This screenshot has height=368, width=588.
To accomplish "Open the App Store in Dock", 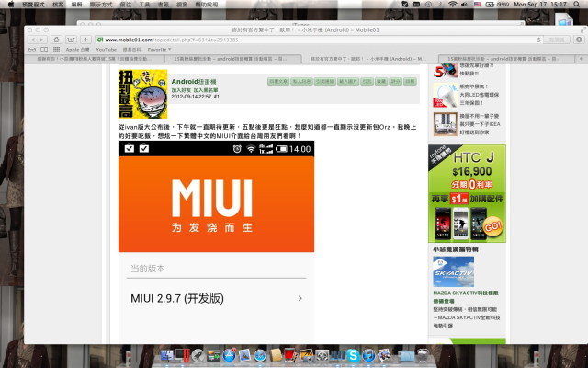I will tap(229, 355).
